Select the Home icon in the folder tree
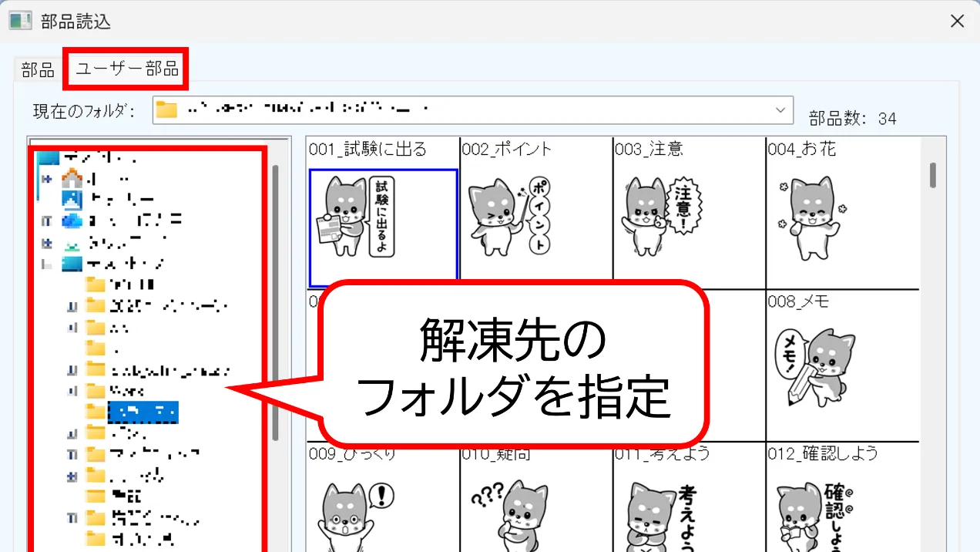This screenshot has height=552, width=980. click(x=72, y=180)
